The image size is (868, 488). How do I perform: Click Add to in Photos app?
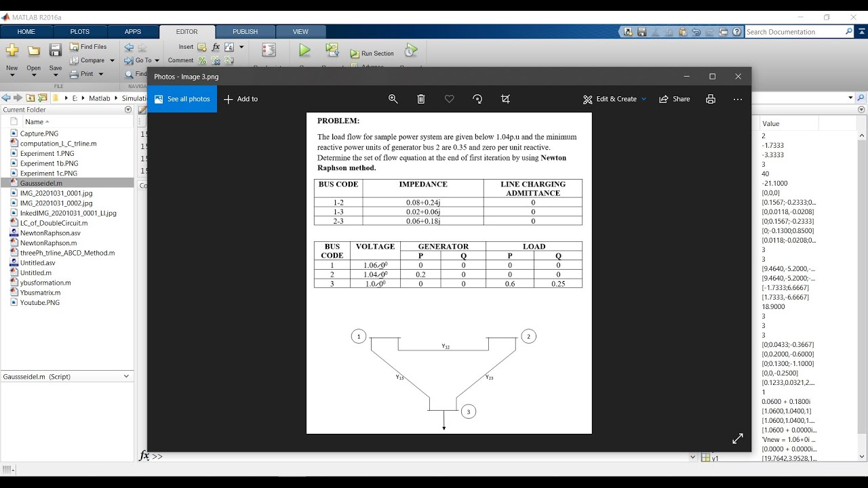pyautogui.click(x=241, y=99)
